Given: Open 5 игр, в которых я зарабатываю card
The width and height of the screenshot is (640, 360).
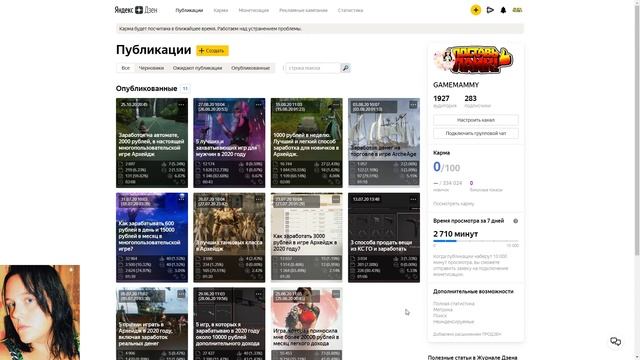Looking at the screenshot, I should point(229,324).
